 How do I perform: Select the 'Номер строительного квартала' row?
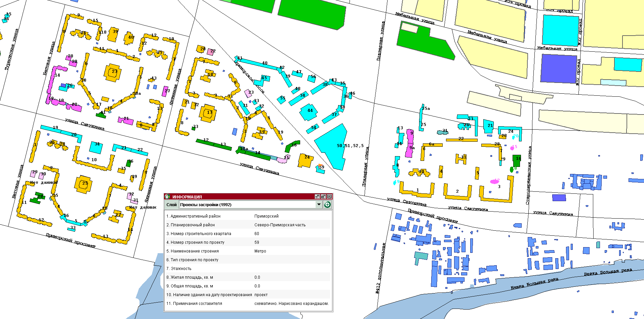[x=248, y=234]
